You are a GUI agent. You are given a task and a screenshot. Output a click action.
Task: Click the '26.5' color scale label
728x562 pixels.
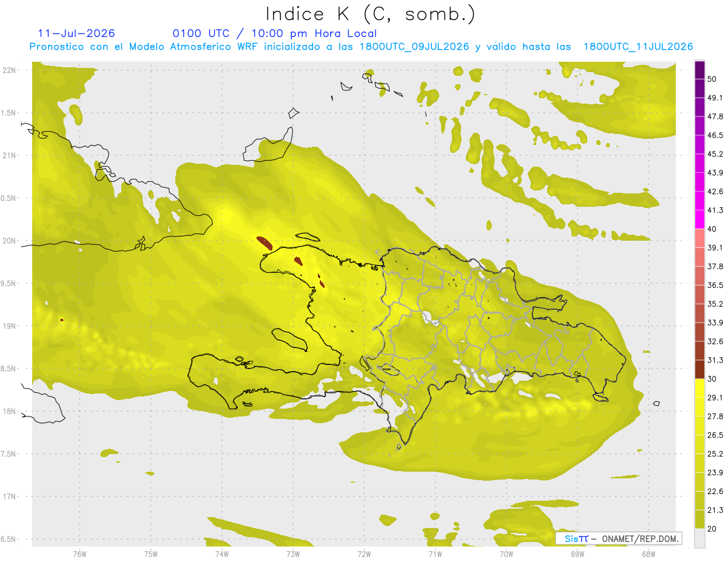click(715, 435)
